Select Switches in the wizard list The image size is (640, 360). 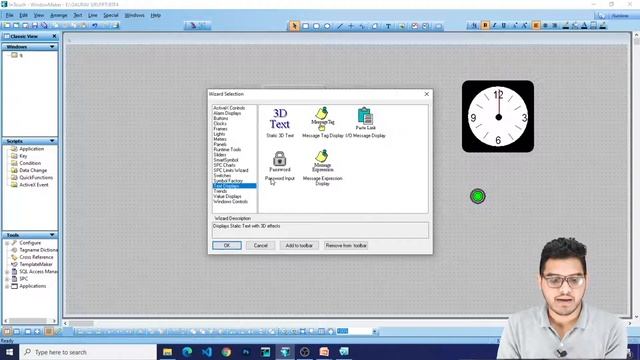coord(222,176)
